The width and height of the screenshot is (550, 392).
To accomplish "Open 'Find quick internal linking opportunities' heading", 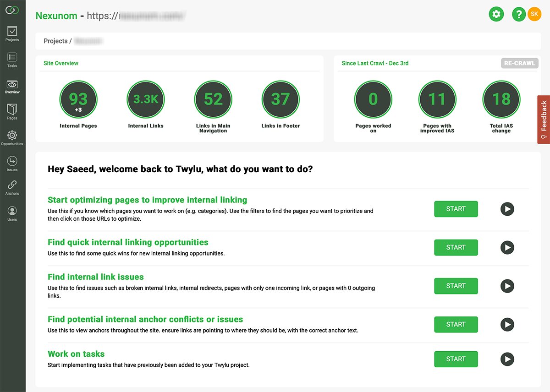I will point(128,242).
